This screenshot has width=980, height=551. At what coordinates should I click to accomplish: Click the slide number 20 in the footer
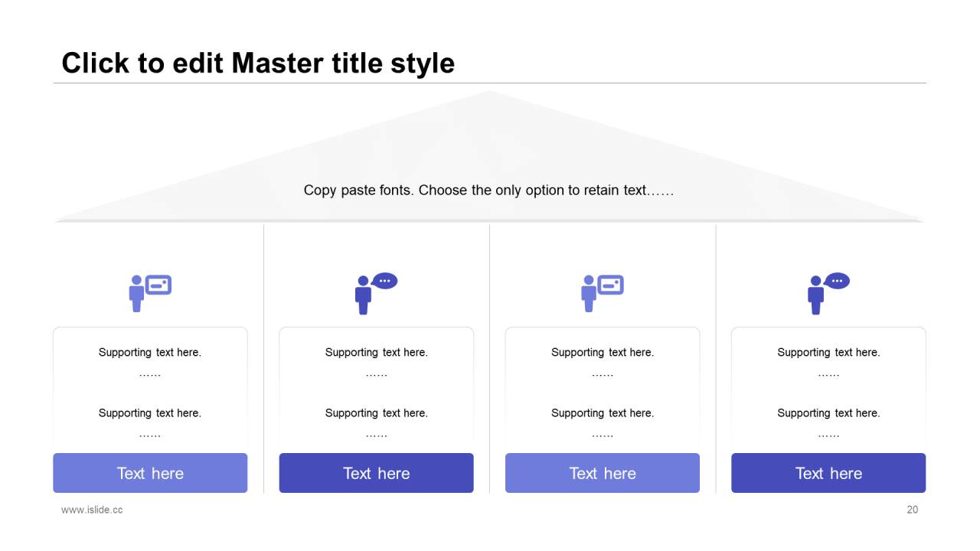[912, 510]
